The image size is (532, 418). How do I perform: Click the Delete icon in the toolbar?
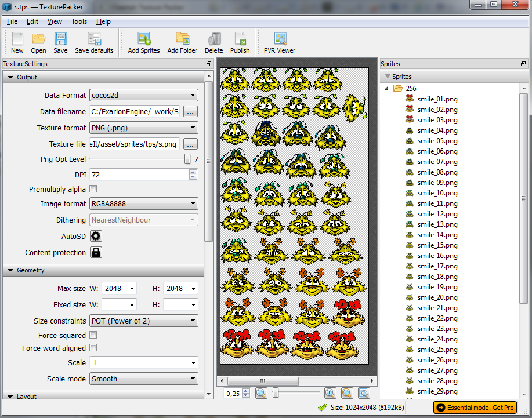(x=213, y=41)
